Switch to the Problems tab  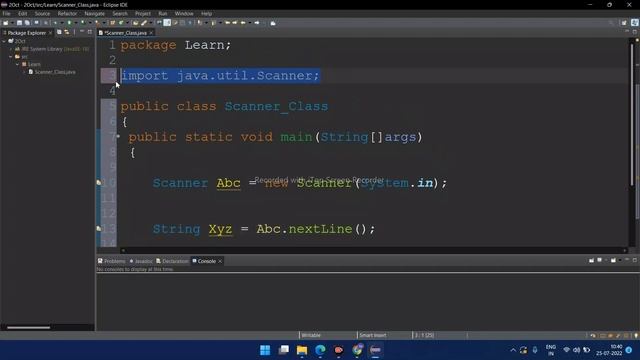click(x=112, y=261)
